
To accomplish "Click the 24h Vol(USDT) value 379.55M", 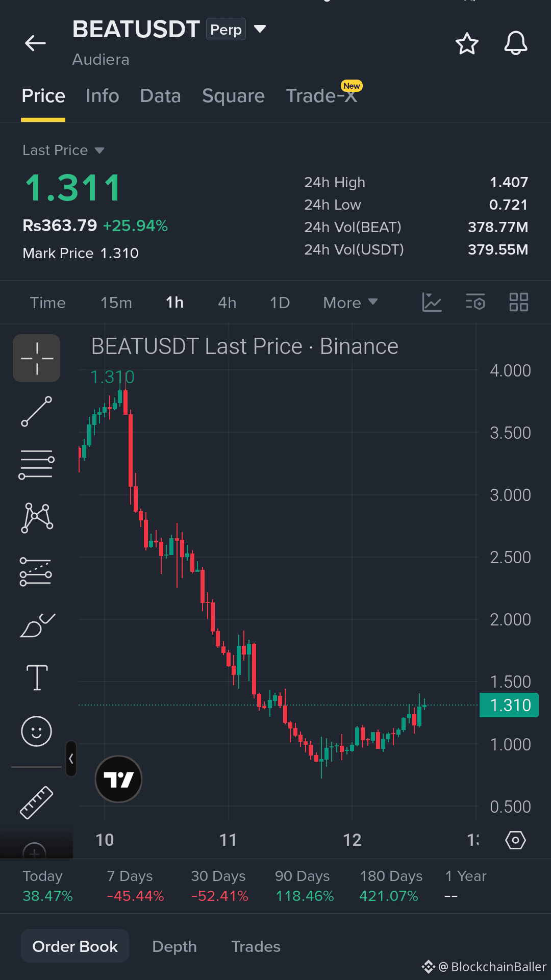I will coord(498,249).
